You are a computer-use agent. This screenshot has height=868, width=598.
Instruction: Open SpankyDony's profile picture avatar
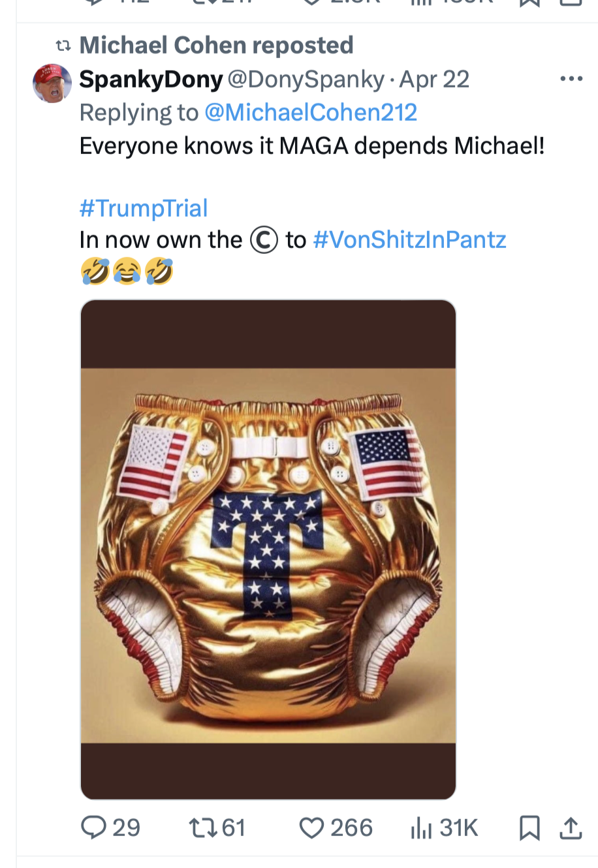coord(52,83)
